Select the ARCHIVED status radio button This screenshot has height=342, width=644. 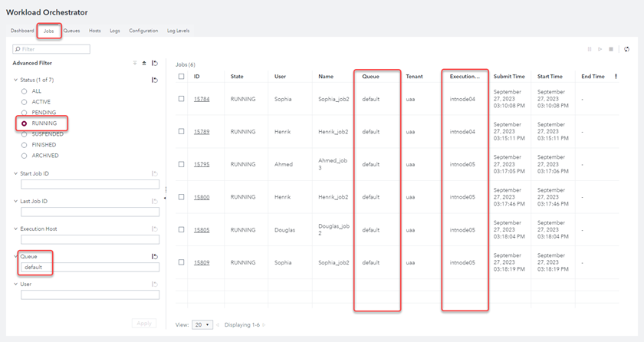[x=25, y=156]
